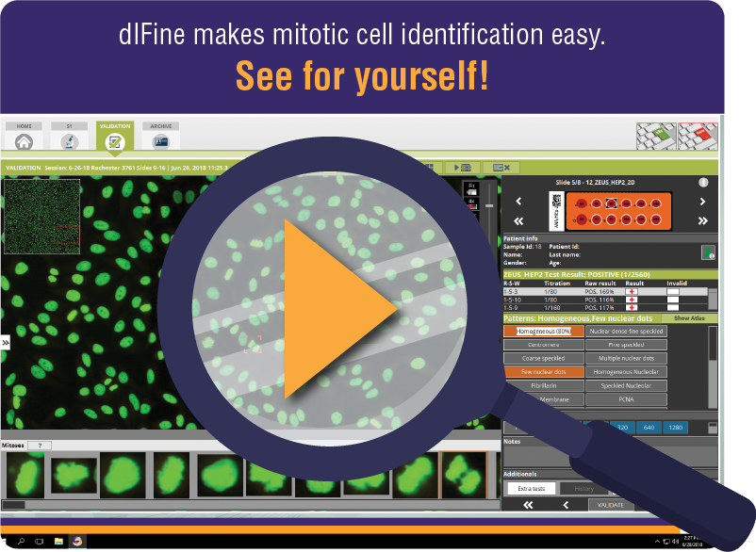Go to next slide with single right arrow
Screen dimensions: 756x552
(x=702, y=202)
